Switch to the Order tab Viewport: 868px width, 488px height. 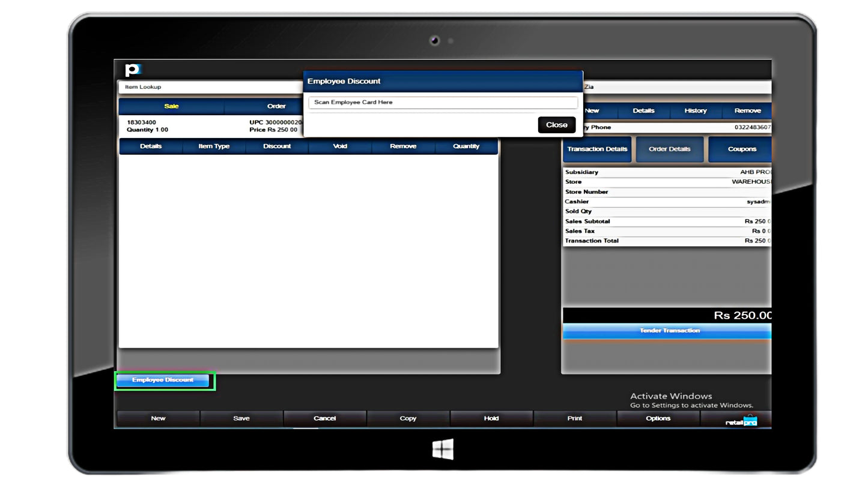[276, 106]
